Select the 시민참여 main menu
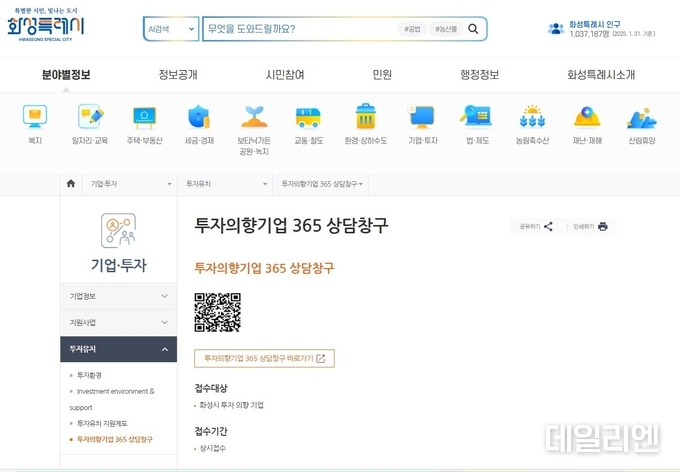Image resolution: width=680 pixels, height=472 pixels. [285, 75]
